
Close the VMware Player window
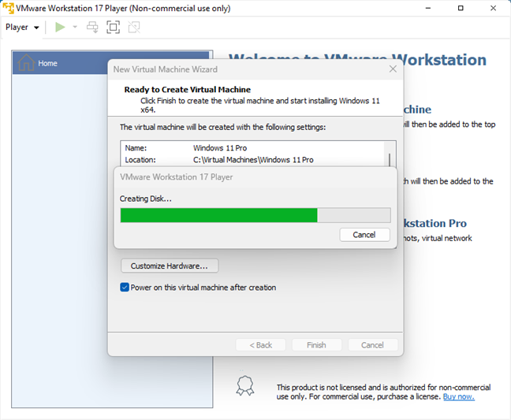click(493, 8)
